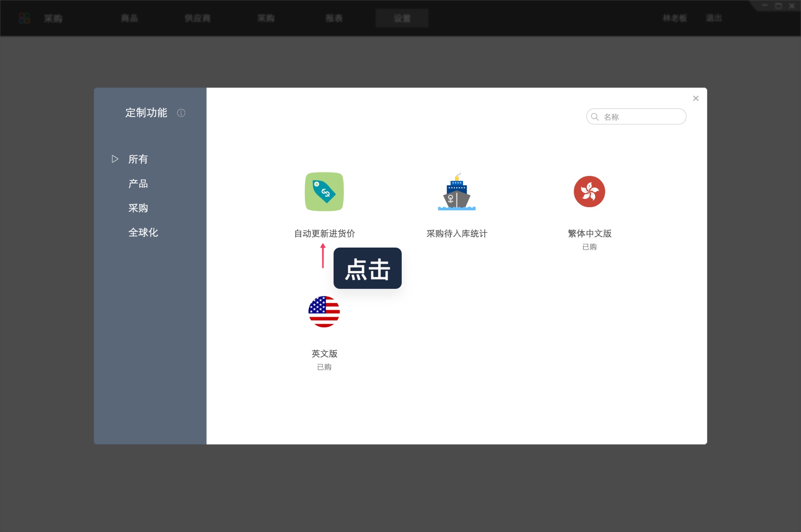
Task: Select 采购 in the sidebar list
Action: click(x=138, y=208)
